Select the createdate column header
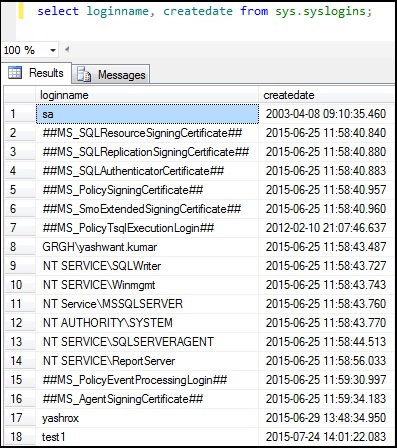 click(326, 95)
